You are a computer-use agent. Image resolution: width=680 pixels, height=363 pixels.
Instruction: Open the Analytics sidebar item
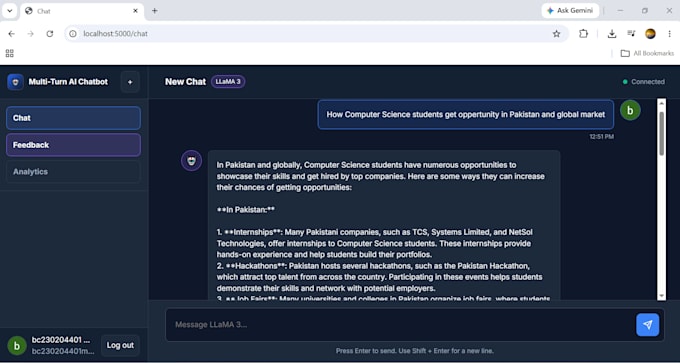tap(73, 172)
